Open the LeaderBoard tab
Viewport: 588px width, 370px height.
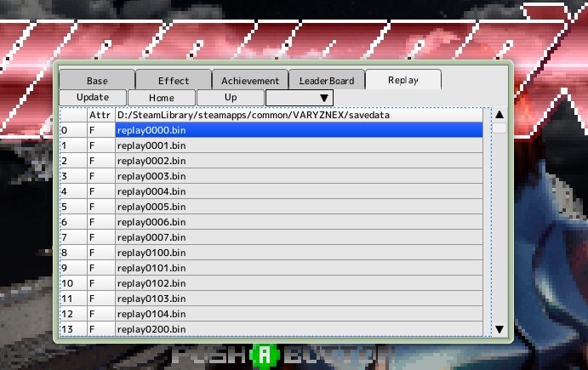(327, 80)
